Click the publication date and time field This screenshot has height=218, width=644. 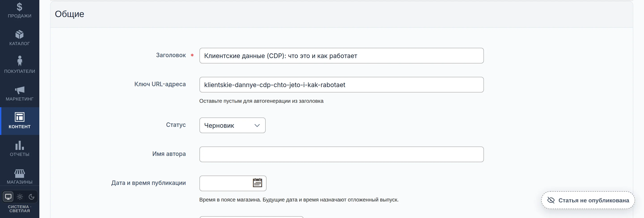(233, 183)
